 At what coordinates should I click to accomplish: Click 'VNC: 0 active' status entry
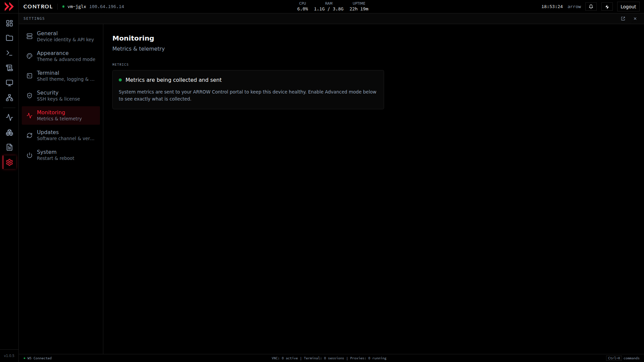click(284, 358)
